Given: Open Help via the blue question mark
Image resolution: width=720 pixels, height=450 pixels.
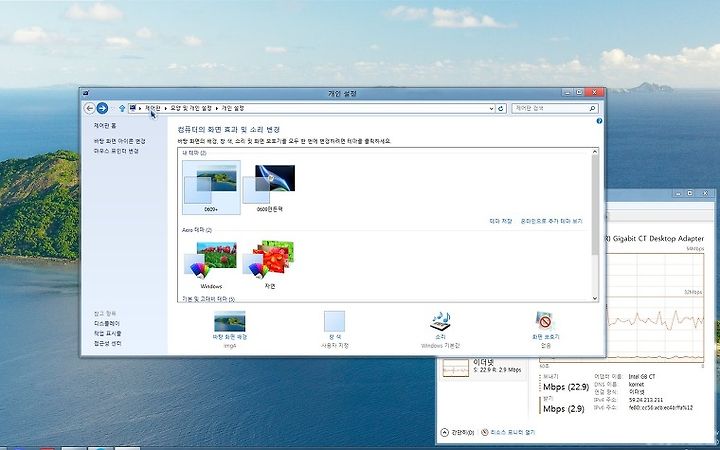Looking at the screenshot, I should (599, 121).
